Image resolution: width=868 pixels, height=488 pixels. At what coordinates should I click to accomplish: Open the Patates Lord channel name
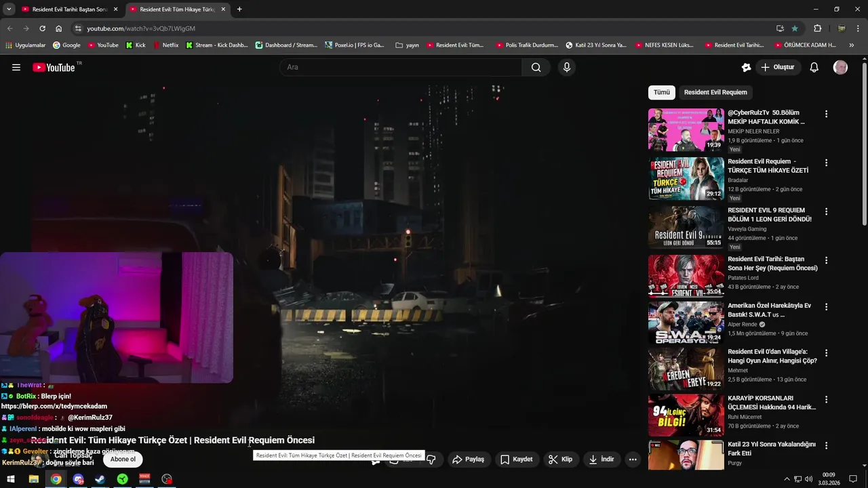[743, 278]
